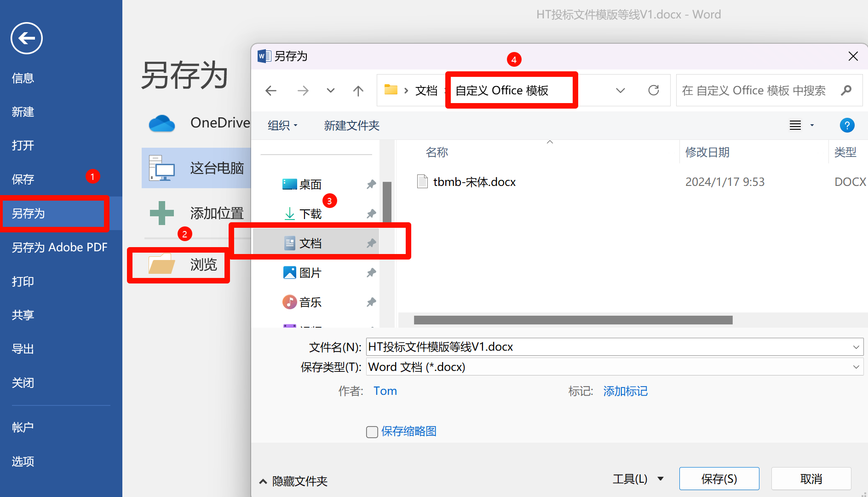Viewport: 868px width, 497px height.
Task: Click the 音乐 music icon
Action: coord(289,302)
